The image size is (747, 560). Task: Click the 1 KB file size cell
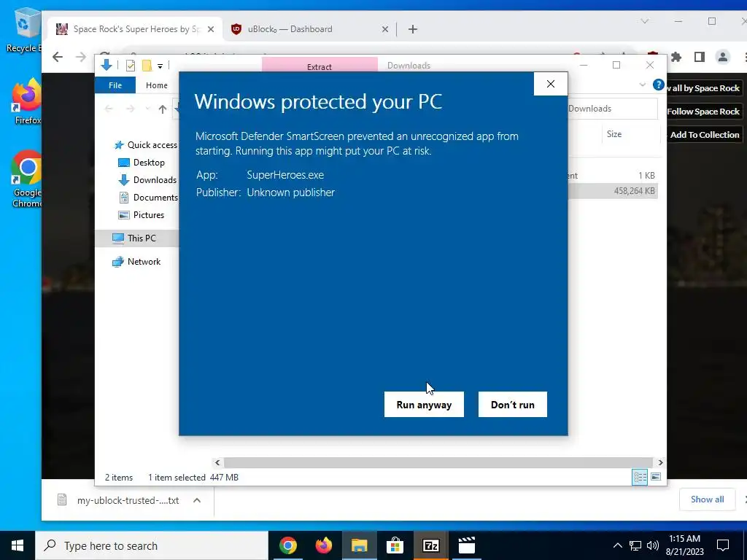point(646,176)
